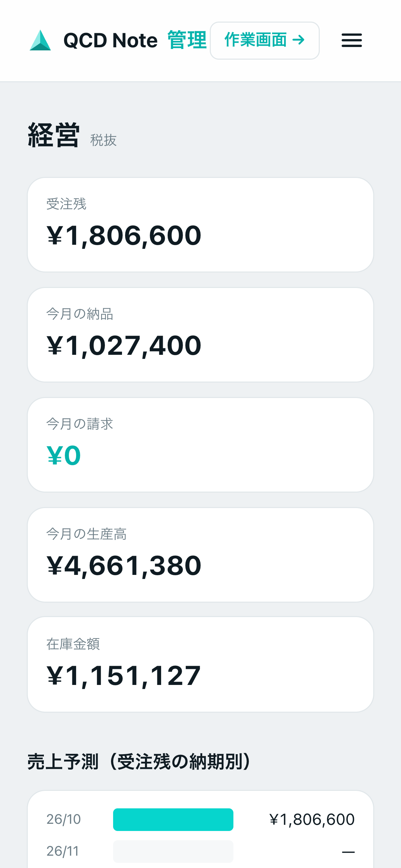Open the 在庫金額 card
Image resolution: width=401 pixels, height=868 pixels.
click(x=200, y=665)
